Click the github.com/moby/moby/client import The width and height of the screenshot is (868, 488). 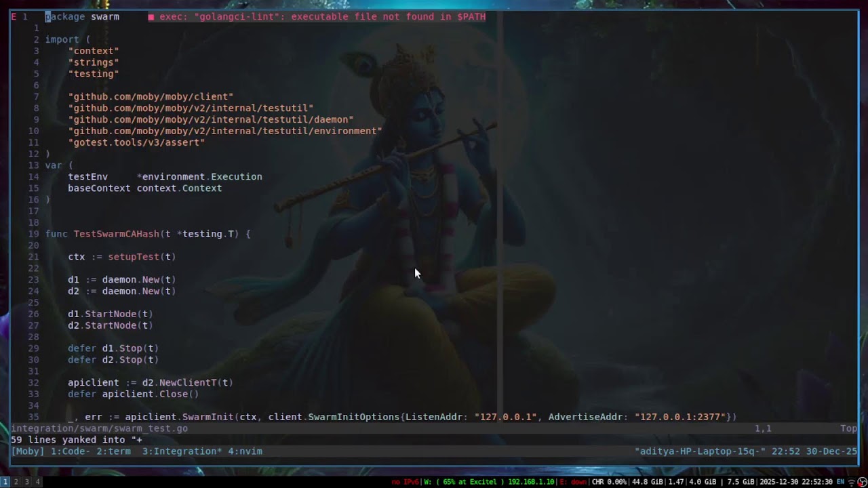[151, 97]
